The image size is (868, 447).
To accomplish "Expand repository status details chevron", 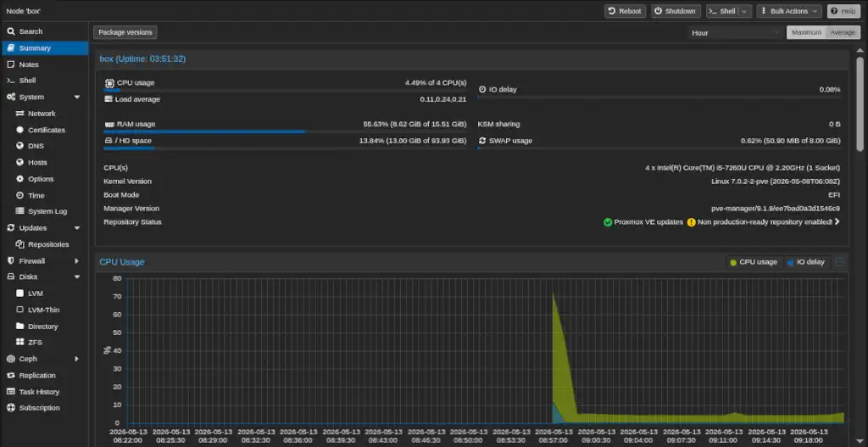I will pos(837,221).
